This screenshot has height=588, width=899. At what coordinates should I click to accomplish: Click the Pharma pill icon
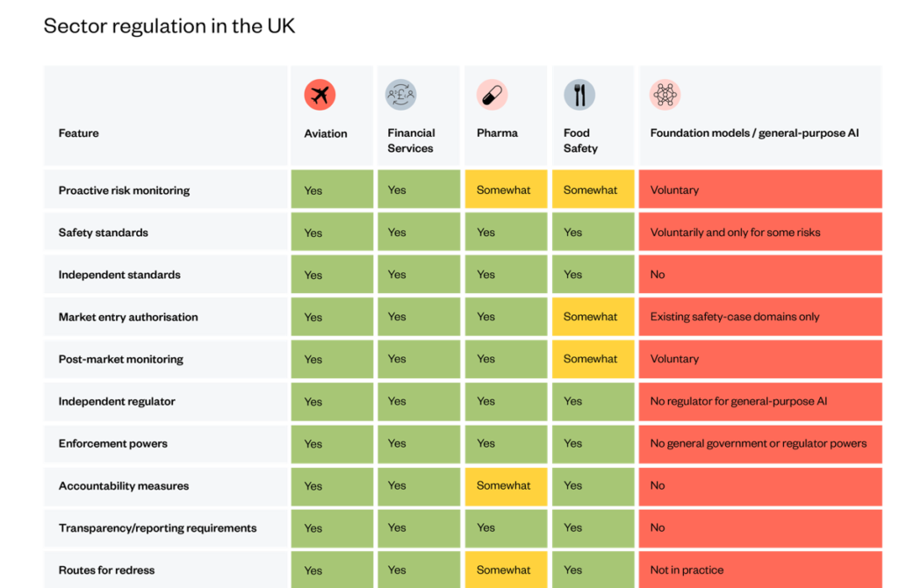click(492, 95)
